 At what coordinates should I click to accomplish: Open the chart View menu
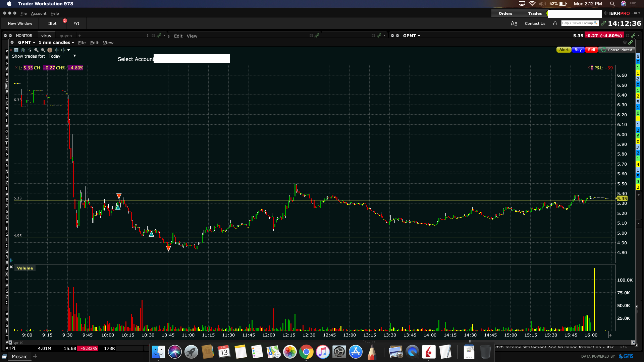tap(108, 43)
